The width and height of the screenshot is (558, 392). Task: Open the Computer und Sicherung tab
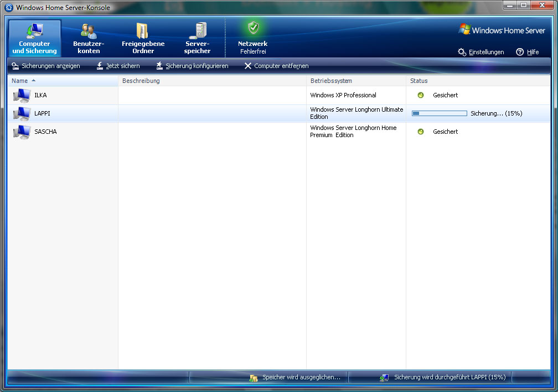tap(34, 38)
